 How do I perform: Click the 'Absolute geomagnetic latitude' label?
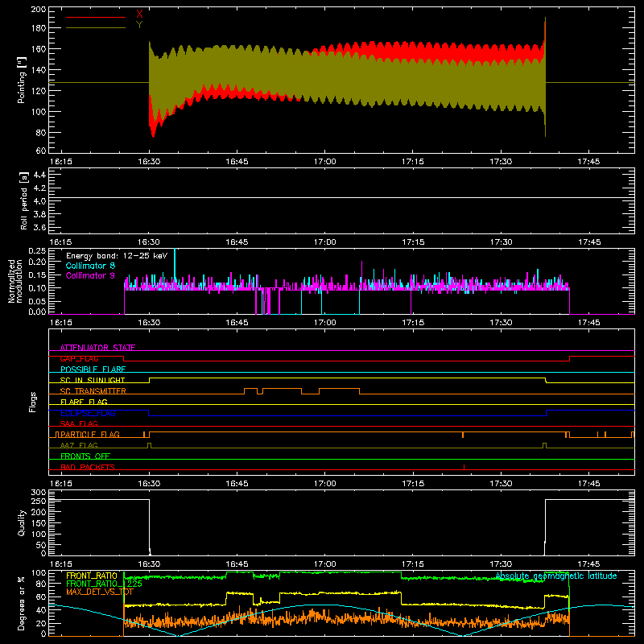pos(556,576)
